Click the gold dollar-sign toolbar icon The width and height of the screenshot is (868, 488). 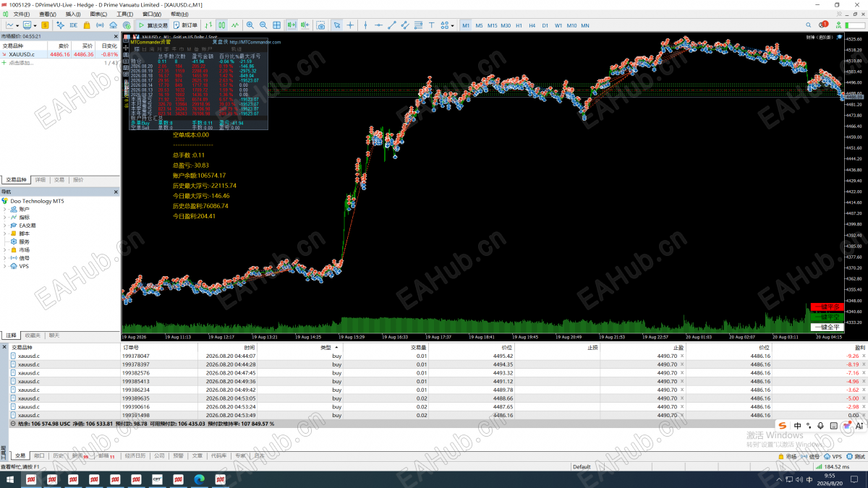[x=45, y=25]
